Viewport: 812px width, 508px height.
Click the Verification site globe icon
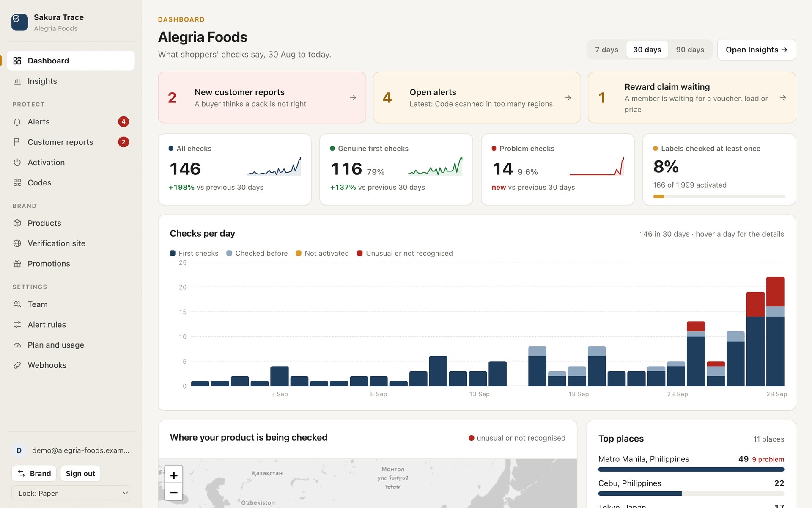click(x=17, y=243)
